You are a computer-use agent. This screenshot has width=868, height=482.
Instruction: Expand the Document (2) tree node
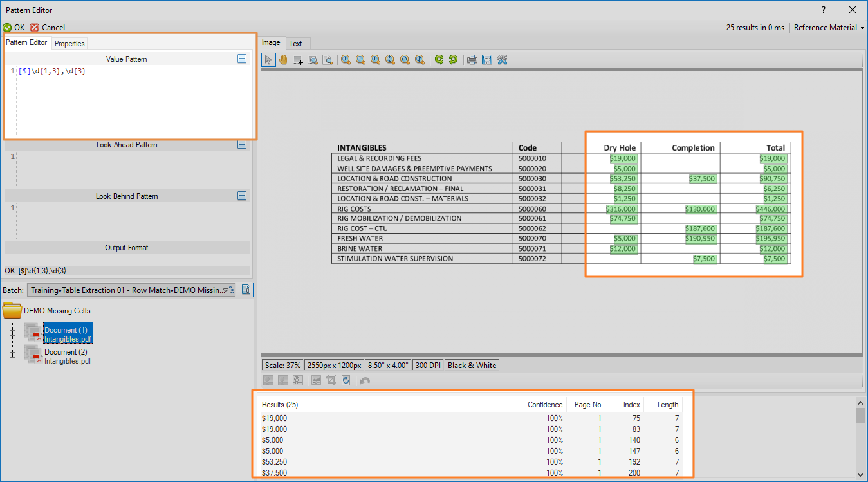(12, 355)
